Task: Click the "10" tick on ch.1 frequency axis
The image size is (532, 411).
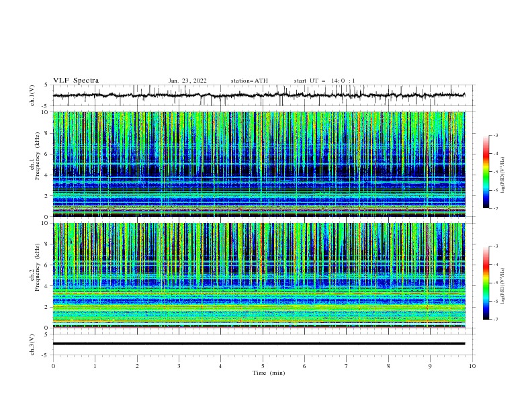Action: (x=45, y=112)
